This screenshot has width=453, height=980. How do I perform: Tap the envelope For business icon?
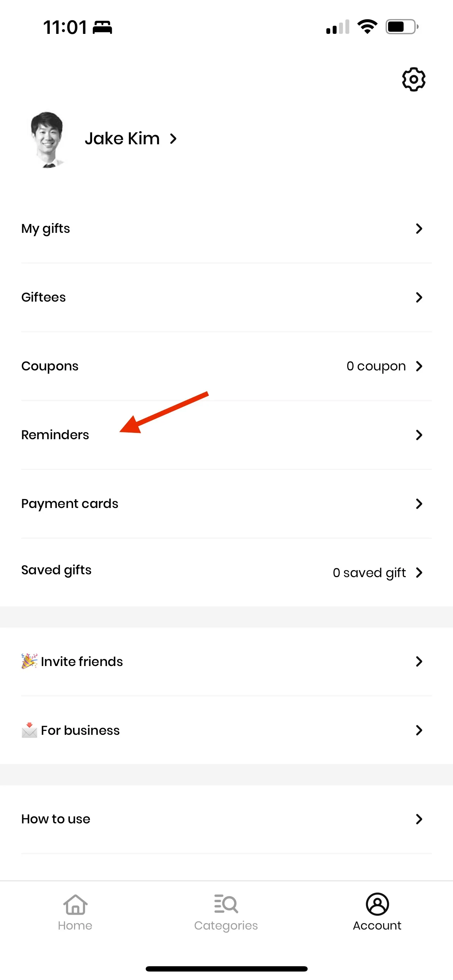click(29, 730)
